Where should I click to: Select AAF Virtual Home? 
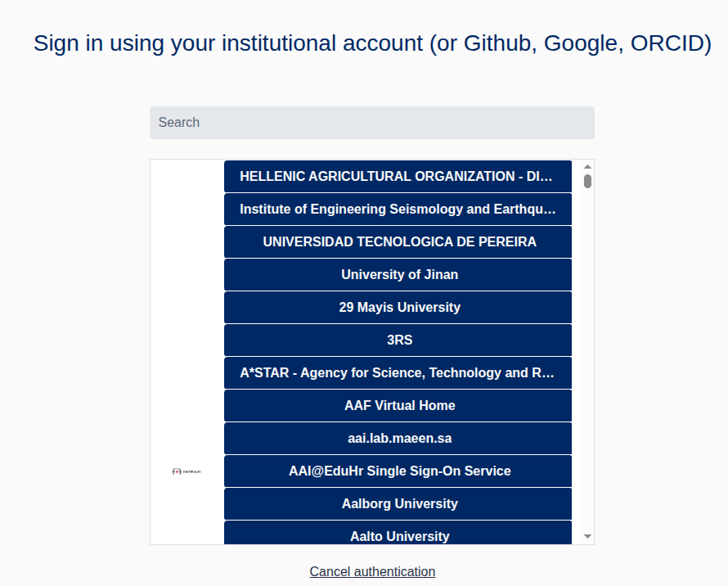(398, 406)
